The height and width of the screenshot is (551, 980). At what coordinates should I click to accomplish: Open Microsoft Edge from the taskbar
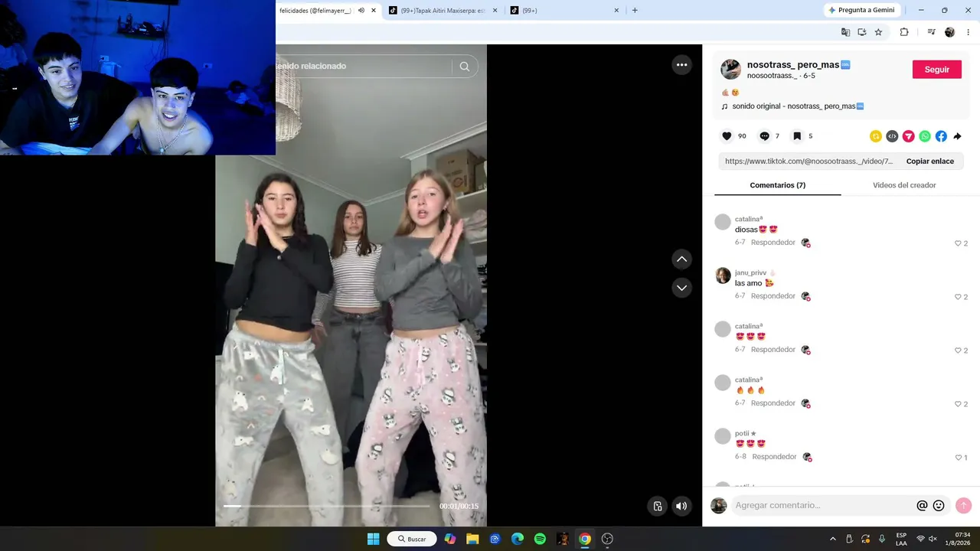click(518, 539)
